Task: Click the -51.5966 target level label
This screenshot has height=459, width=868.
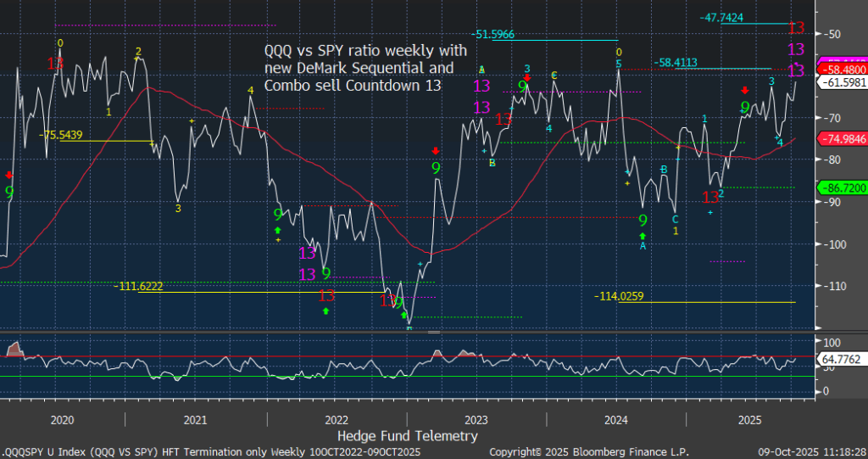Action: point(500,35)
